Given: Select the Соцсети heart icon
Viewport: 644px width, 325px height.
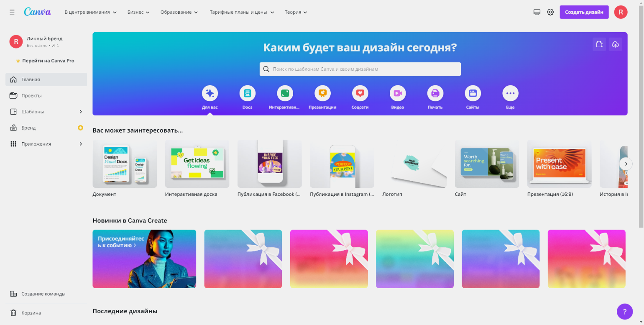Looking at the screenshot, I should point(360,93).
